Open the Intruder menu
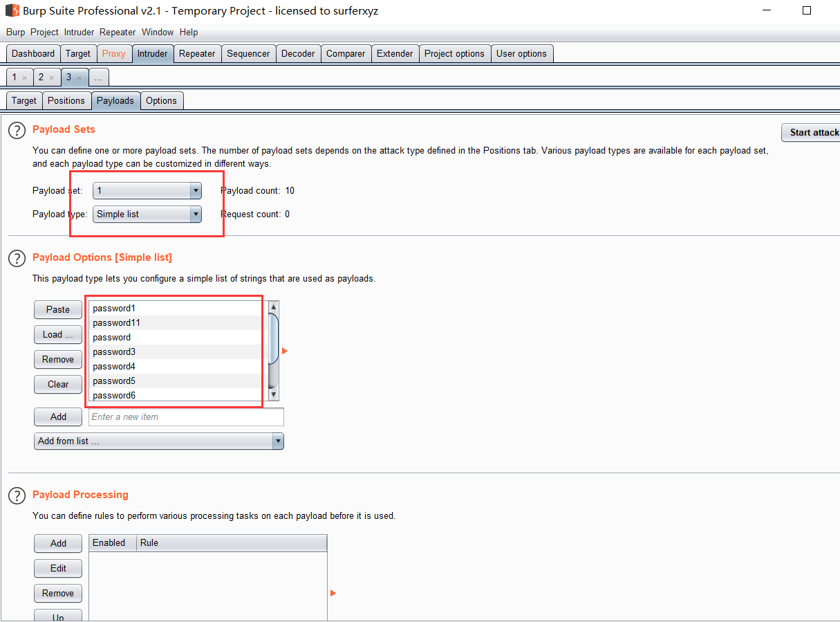 click(x=80, y=33)
